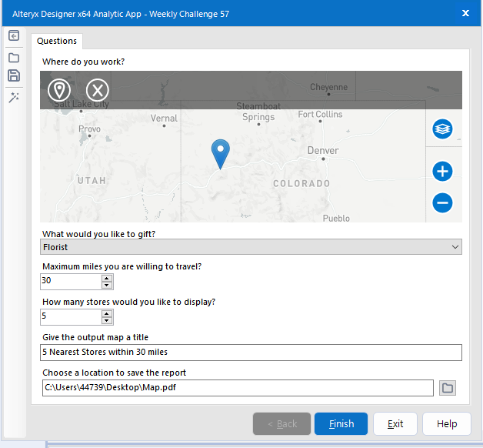Click the blue location pin on map

pos(221,153)
